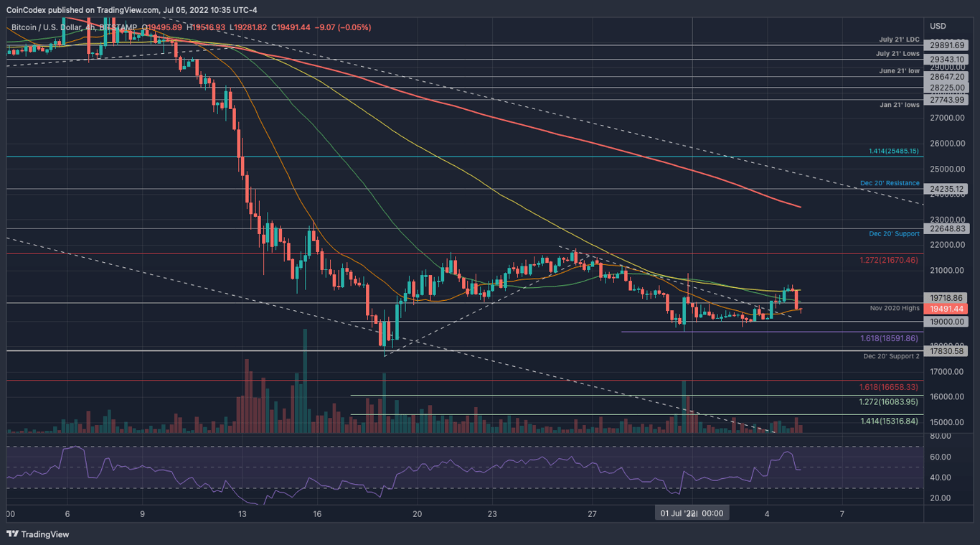Click the 28647.20 price axis tag
This screenshot has height=545, width=980.
point(946,76)
